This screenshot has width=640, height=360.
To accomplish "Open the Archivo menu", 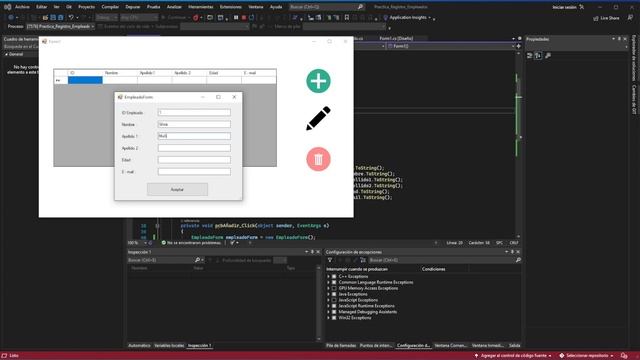I will [x=22, y=7].
